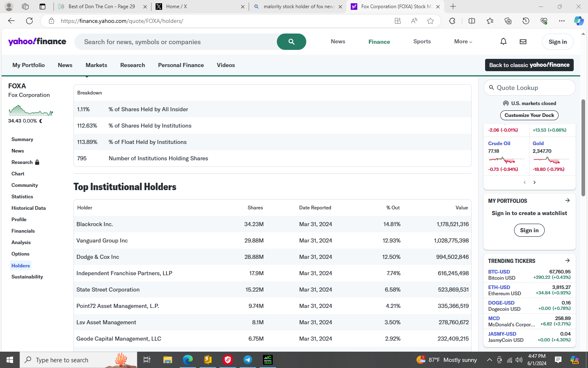Click the Windows Start button
This screenshot has height=368, width=588.
(x=10, y=360)
